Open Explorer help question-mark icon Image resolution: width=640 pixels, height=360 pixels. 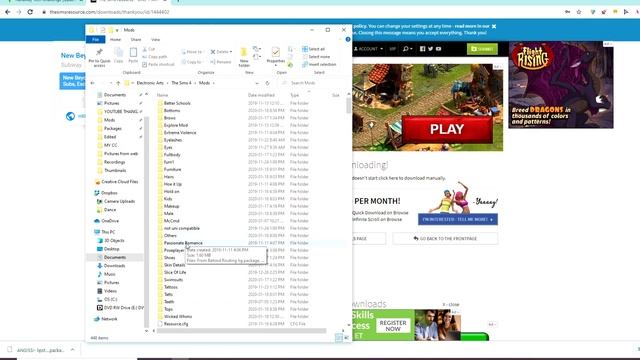coord(348,40)
